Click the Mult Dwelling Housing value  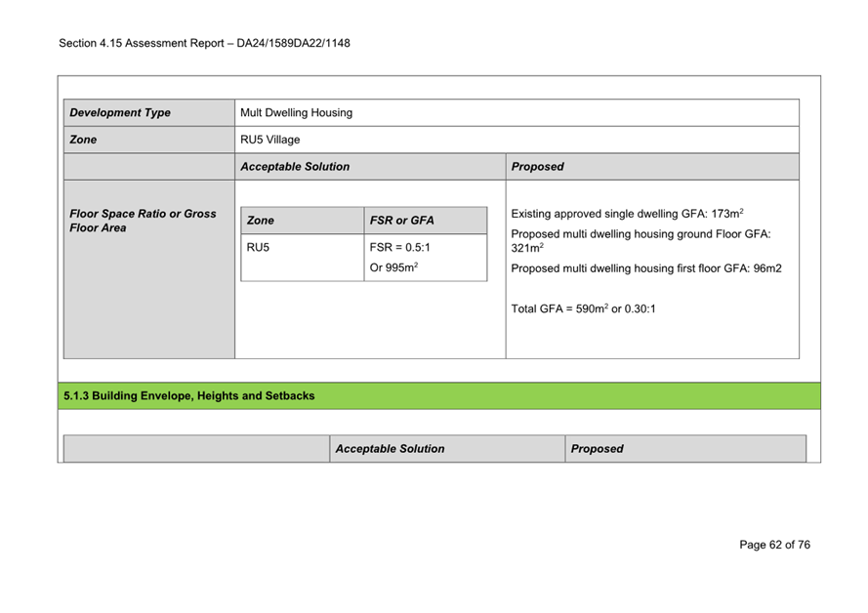coord(297,112)
